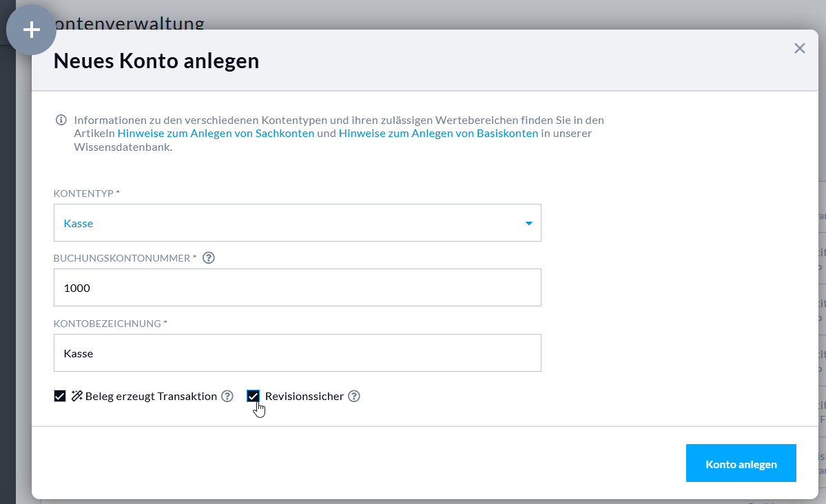This screenshot has width=826, height=504.
Task: Expand the Kontentyp dropdown arrow
Action: (x=528, y=223)
